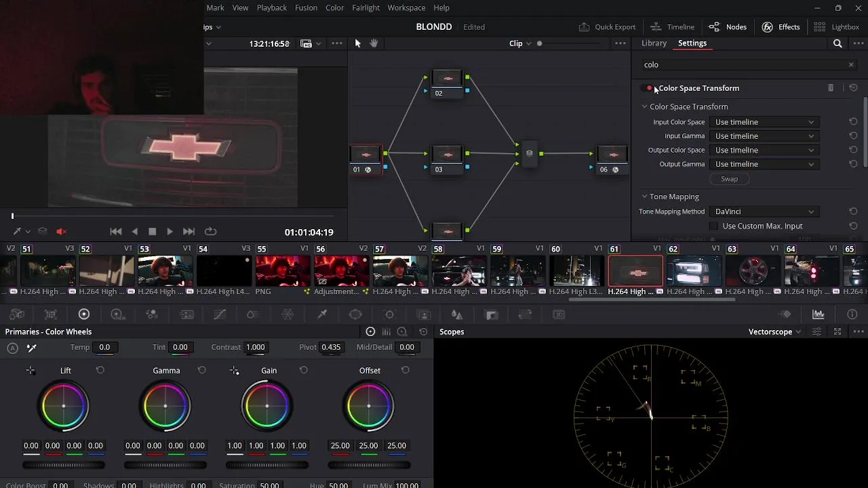
Task: Select the Color Wheels palette icon
Action: coord(84,314)
